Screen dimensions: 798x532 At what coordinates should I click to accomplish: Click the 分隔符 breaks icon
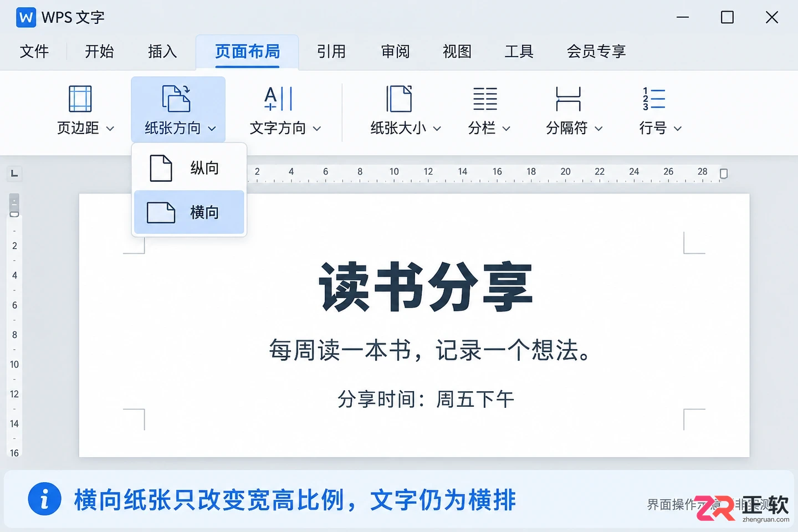coord(568,99)
